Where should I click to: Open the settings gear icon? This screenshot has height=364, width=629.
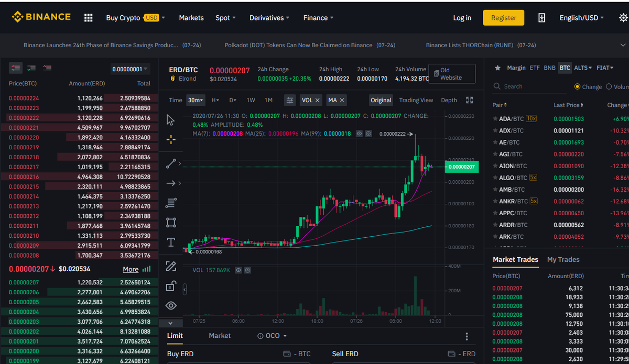pos(623,18)
